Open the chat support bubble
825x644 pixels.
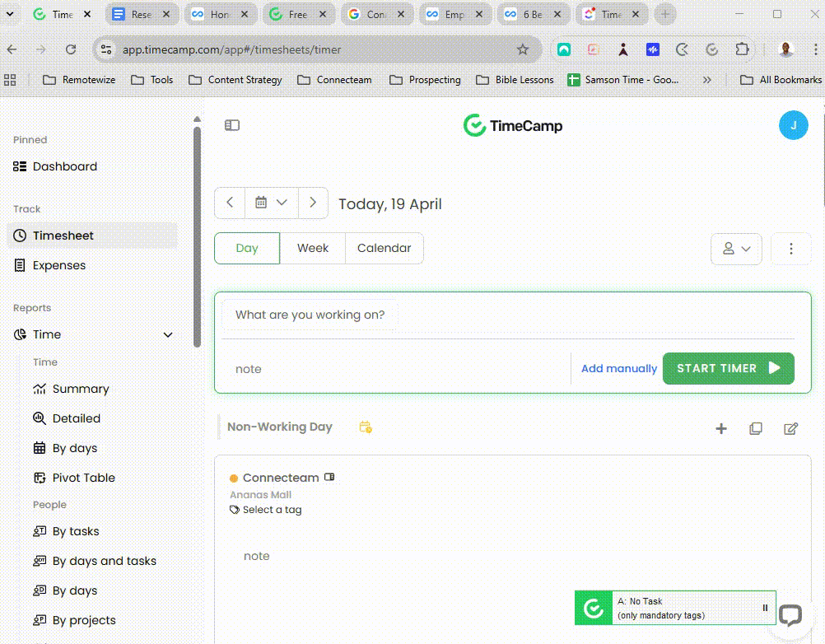pyautogui.click(x=790, y=614)
